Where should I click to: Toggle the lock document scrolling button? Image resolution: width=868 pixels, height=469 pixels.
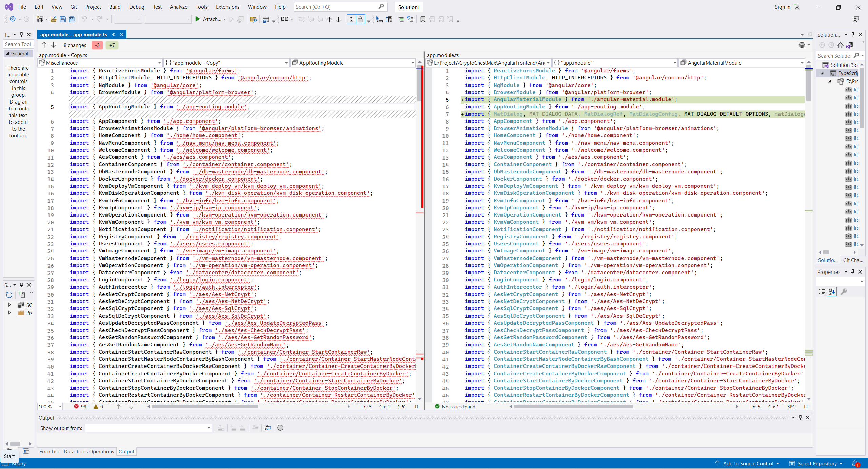[x=360, y=19]
